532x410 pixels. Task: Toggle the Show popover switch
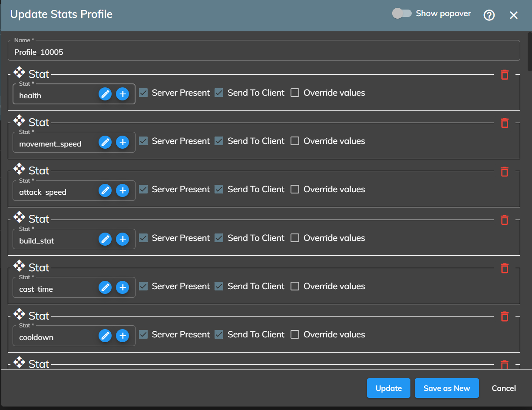pyautogui.click(x=402, y=13)
